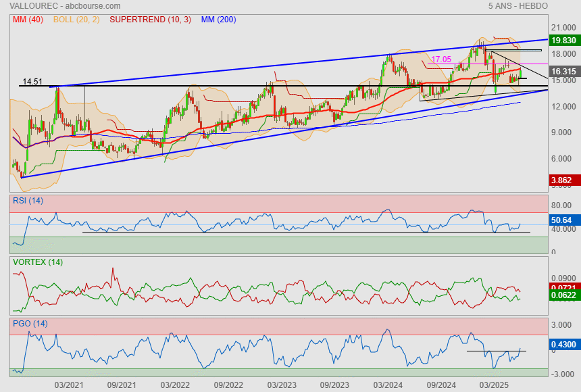Click the 21.000 price axis label
Image resolution: width=581 pixels, height=392 pixels.
[563, 28]
